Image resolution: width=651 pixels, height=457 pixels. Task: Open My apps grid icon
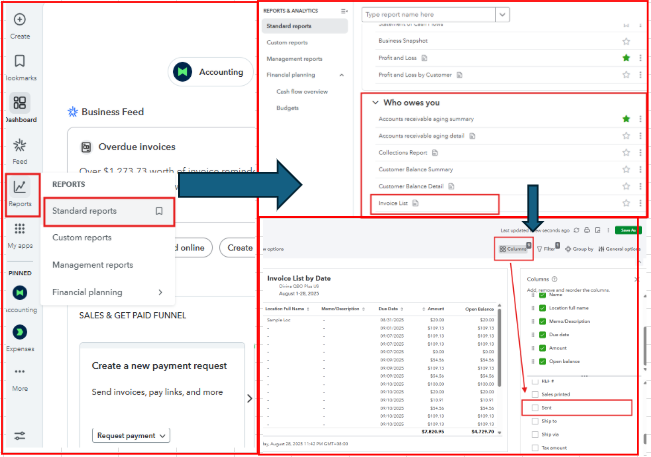20,228
